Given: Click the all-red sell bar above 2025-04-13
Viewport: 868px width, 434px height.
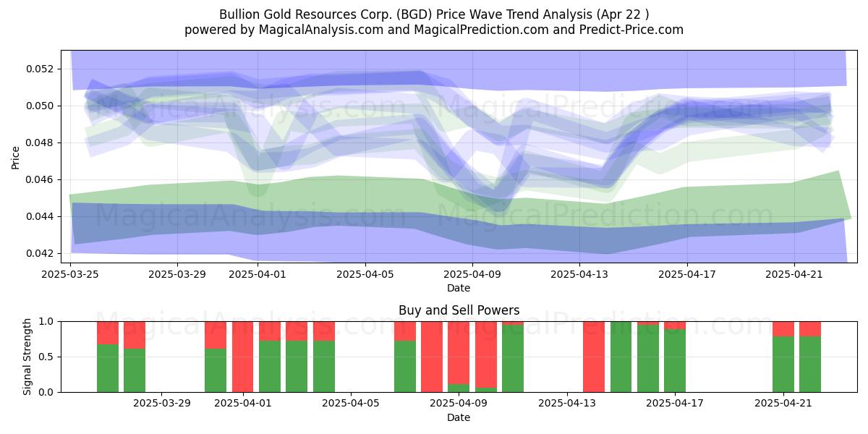Looking at the screenshot, I should click(x=594, y=357).
